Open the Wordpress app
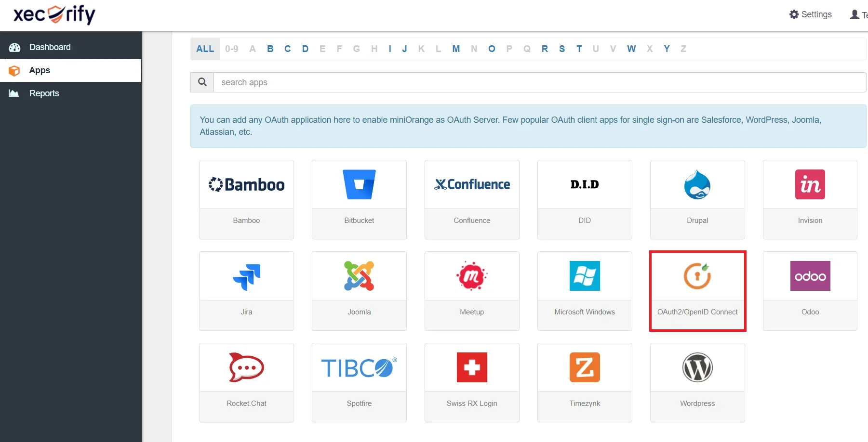Viewport: 868px width, 442px height. tap(697, 367)
